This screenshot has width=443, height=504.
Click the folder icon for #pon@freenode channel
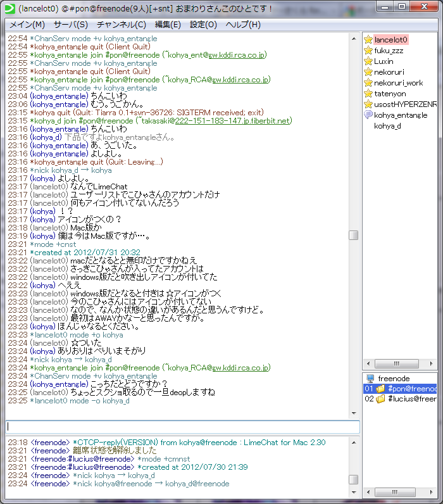pyautogui.click(x=380, y=389)
